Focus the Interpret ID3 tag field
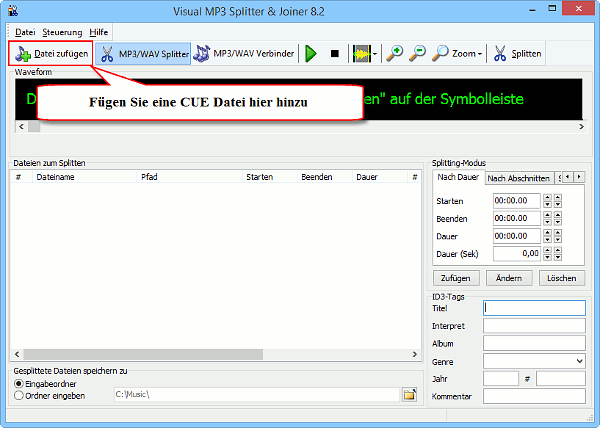This screenshot has width=600, height=428. (534, 326)
